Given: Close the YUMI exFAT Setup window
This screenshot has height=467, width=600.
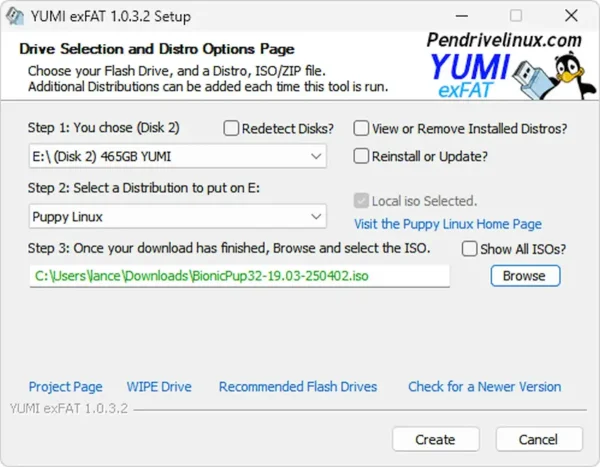Looking at the screenshot, I should (x=571, y=16).
